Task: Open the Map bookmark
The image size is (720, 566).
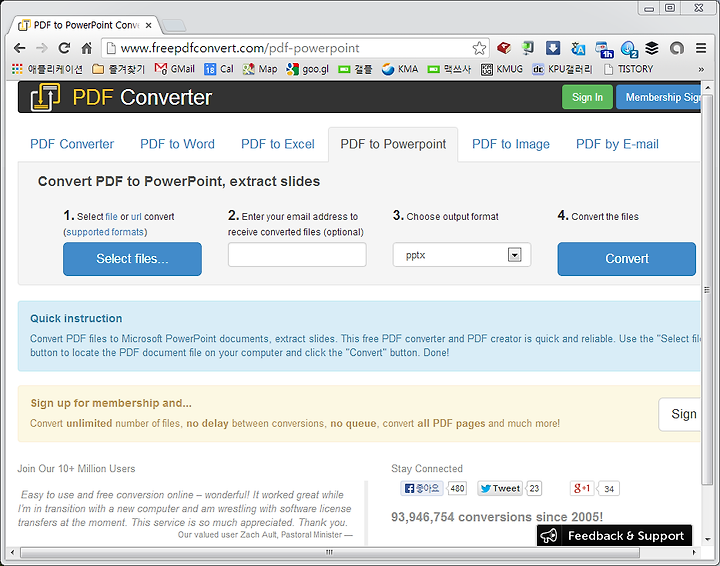Action: click(260, 69)
